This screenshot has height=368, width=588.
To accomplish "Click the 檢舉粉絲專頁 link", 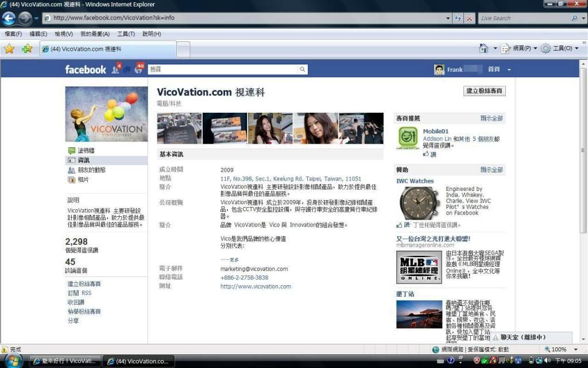I will click(x=84, y=311).
